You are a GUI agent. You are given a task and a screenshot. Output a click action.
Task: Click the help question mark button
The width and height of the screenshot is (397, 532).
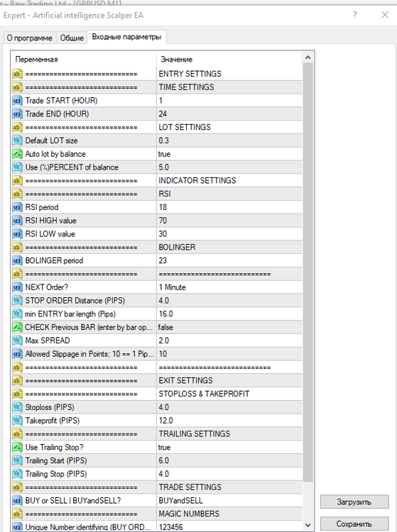355,15
